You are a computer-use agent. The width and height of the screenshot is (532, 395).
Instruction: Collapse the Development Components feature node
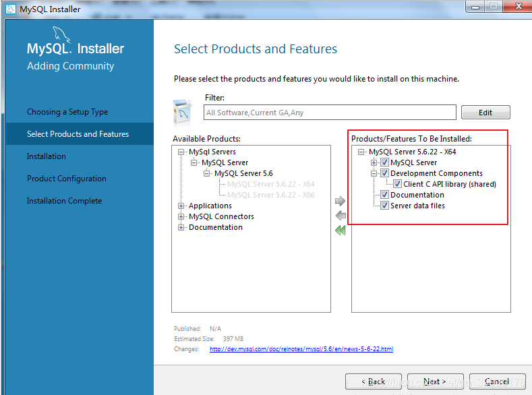coord(374,174)
